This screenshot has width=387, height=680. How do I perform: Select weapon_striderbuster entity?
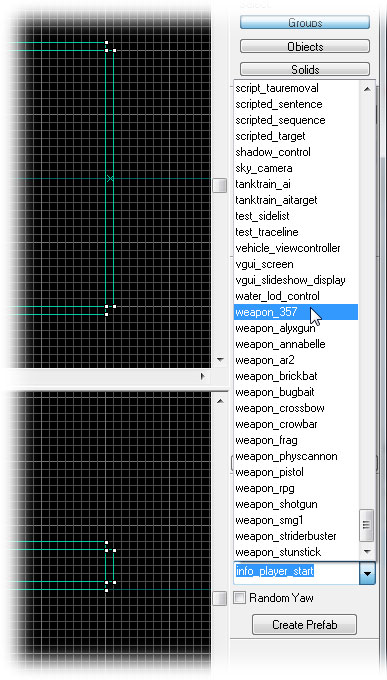(296, 536)
